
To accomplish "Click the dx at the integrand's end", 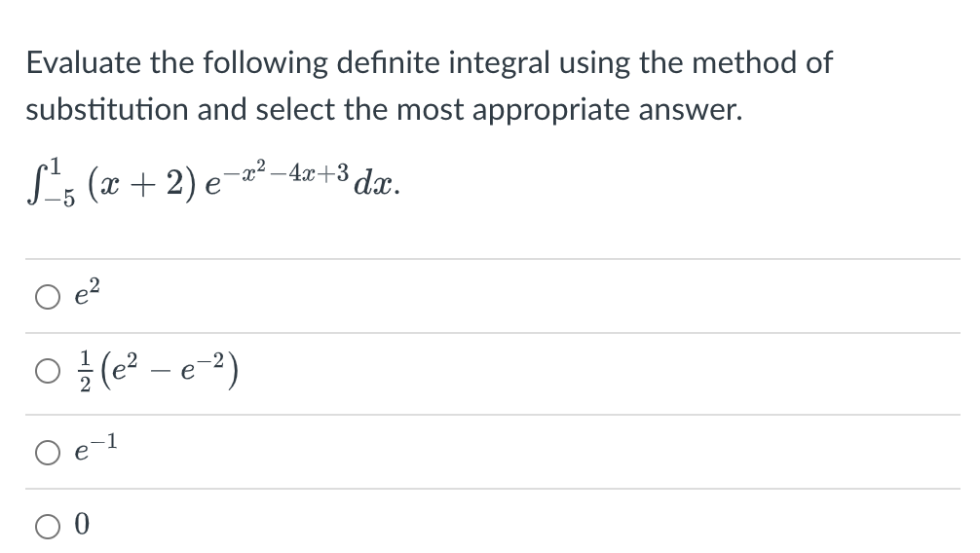I will pyautogui.click(x=377, y=182).
